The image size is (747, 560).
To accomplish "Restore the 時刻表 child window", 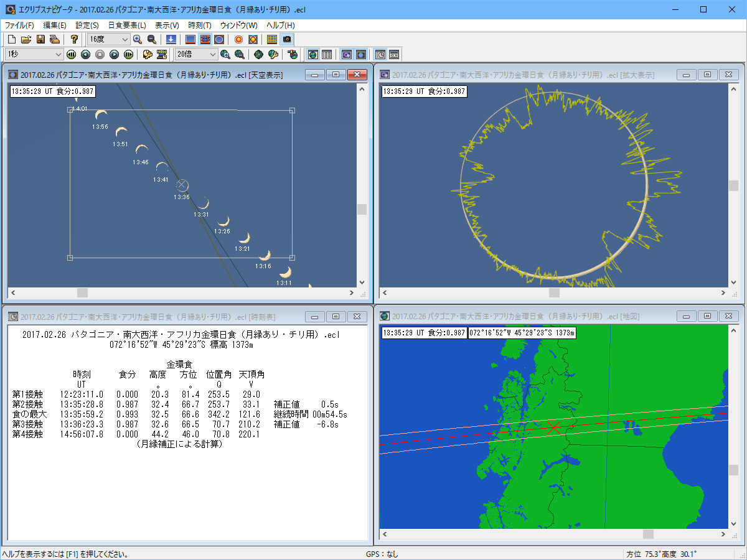I will 336,316.
